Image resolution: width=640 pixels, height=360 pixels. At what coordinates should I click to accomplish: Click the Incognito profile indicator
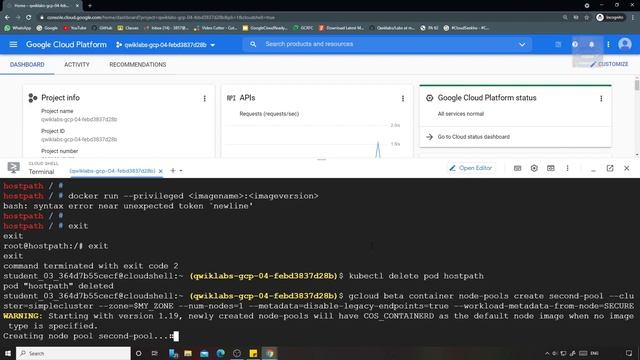pos(610,18)
